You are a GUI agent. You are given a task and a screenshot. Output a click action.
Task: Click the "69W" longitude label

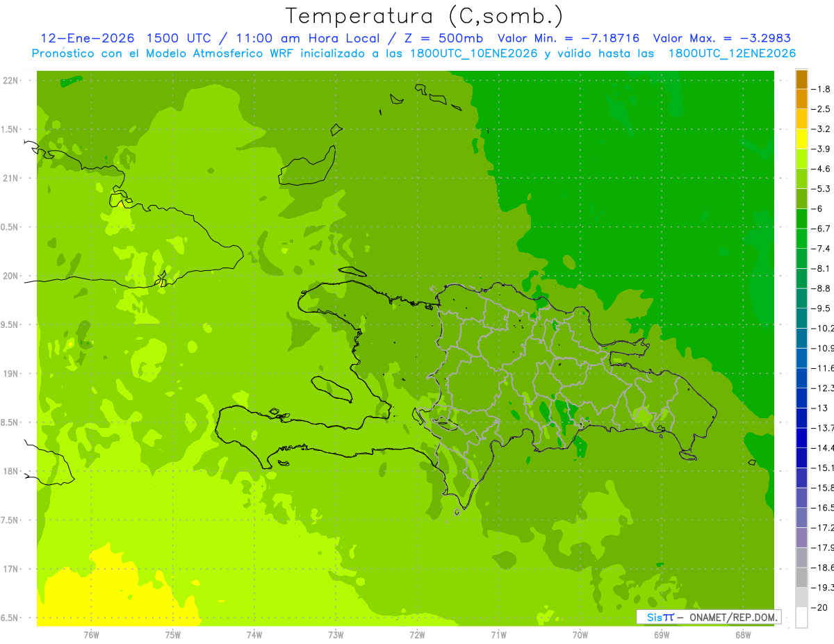pos(662,634)
